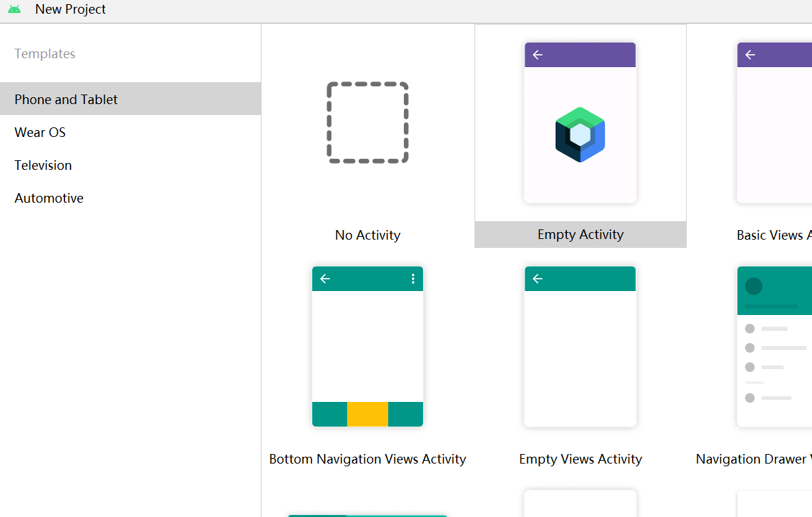This screenshot has width=812, height=517.
Task: Click three-dot menu in Bottom Navigation preview
Action: click(x=413, y=279)
